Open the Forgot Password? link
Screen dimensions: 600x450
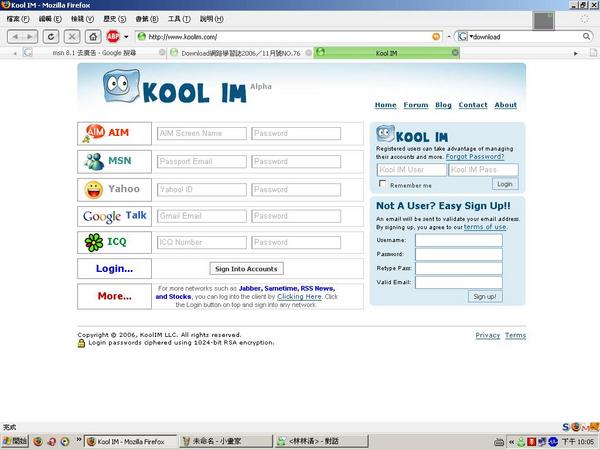pyautogui.click(x=475, y=157)
